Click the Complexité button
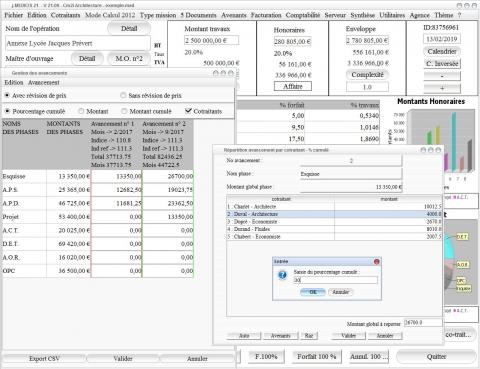The image size is (480, 369). [x=367, y=75]
